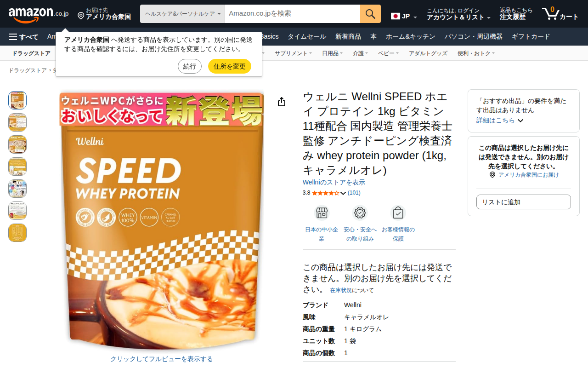This screenshot has height=368, width=588.
Task: Click the 安心・安全への取り組み badge icon
Action: tap(360, 213)
